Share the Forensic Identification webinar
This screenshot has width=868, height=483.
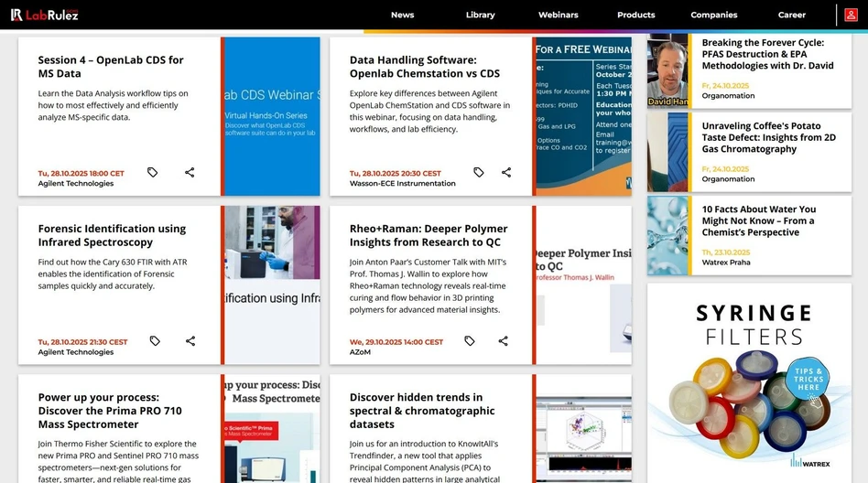(x=190, y=341)
